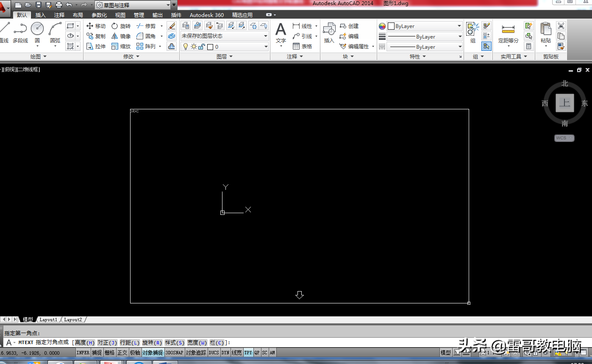Click the Linear dimension (线性) tool

[302, 26]
